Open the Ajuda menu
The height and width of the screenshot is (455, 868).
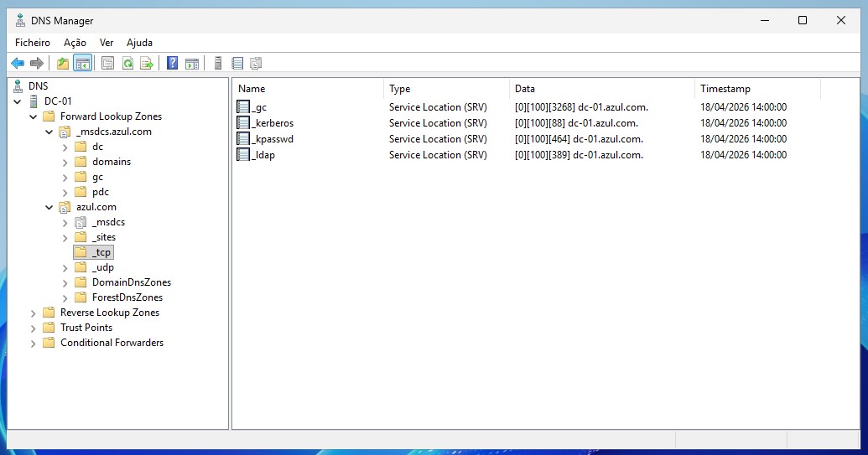(x=139, y=43)
